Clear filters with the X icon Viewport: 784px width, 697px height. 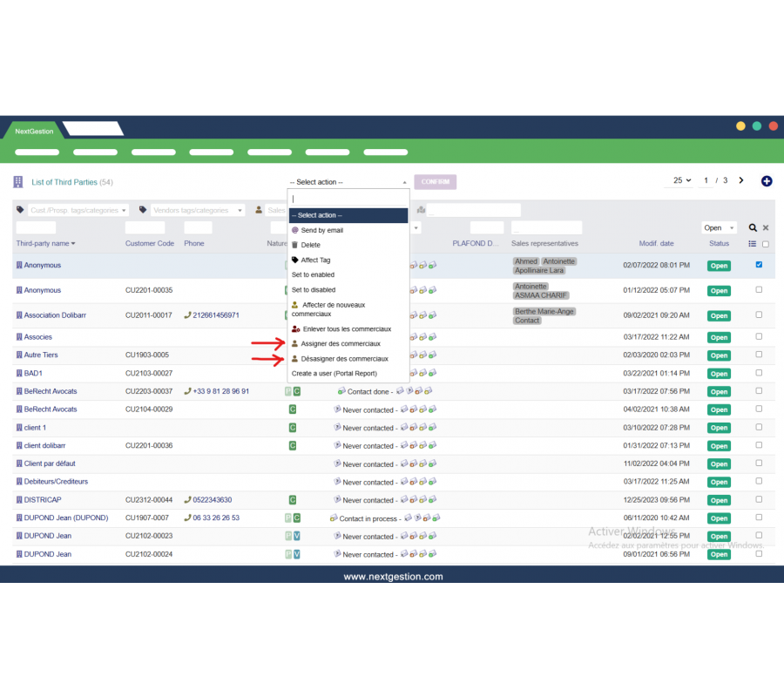coord(766,227)
